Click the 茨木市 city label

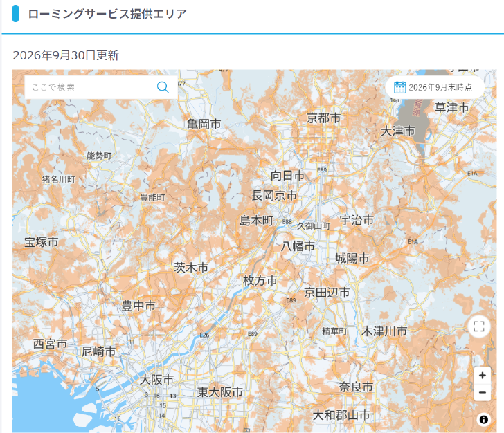191,267
